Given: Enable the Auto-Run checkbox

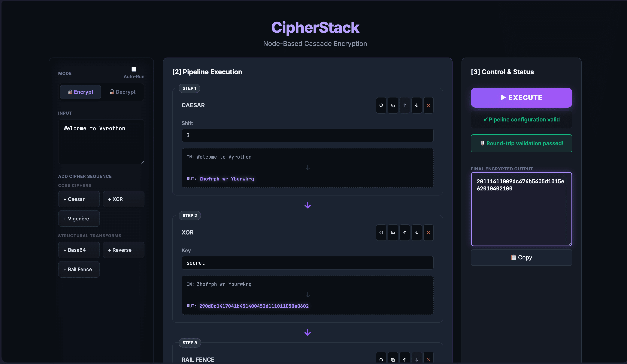Looking at the screenshot, I should tap(134, 69).
